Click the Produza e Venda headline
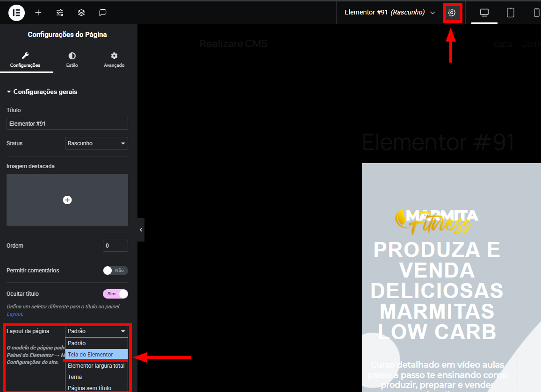Viewport: 541px width, 392px height. (x=437, y=291)
